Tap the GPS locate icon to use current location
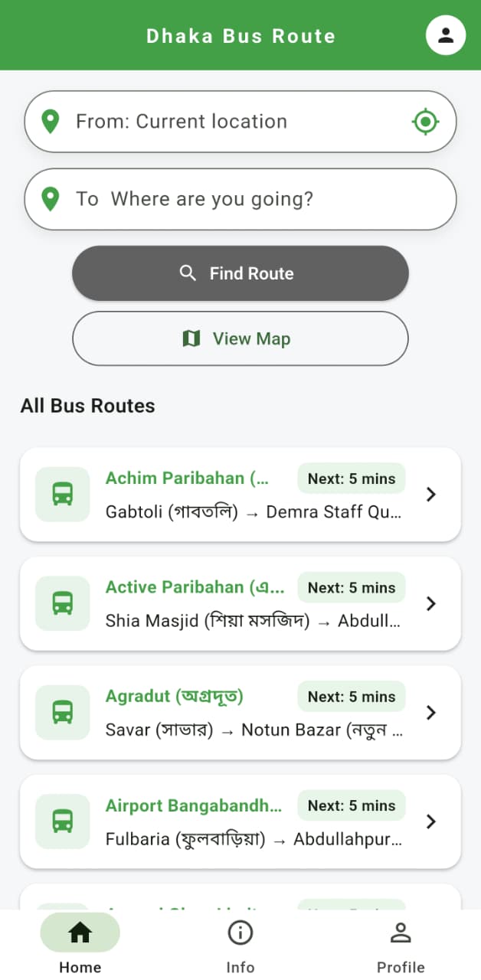The width and height of the screenshot is (481, 980). coord(426,121)
